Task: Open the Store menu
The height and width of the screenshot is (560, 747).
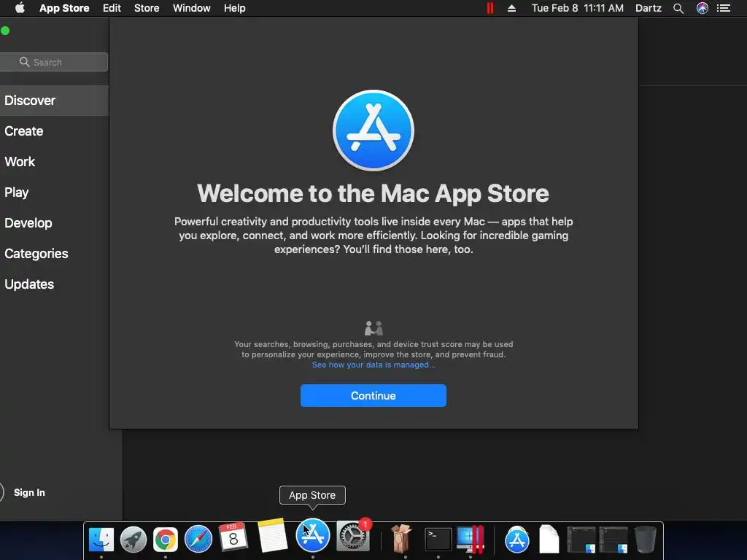Action: (147, 8)
